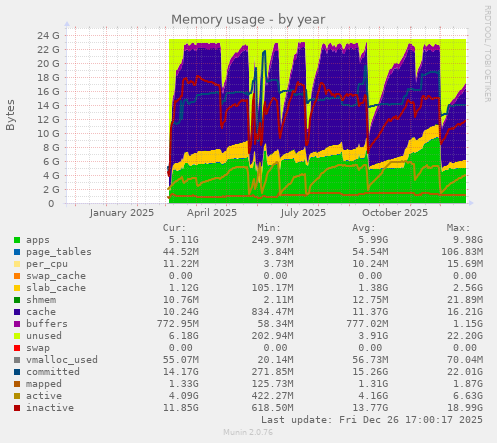
Task: Click the 'apps' legend label
Action: click(38, 240)
